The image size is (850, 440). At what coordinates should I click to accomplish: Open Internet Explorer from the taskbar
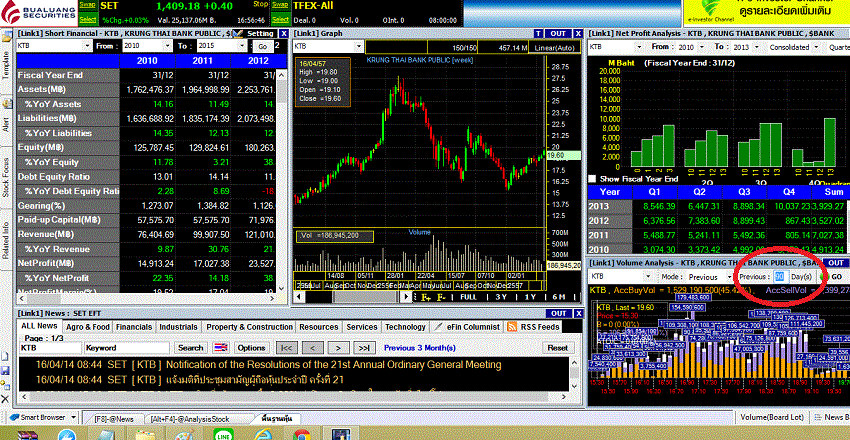(x=262, y=435)
